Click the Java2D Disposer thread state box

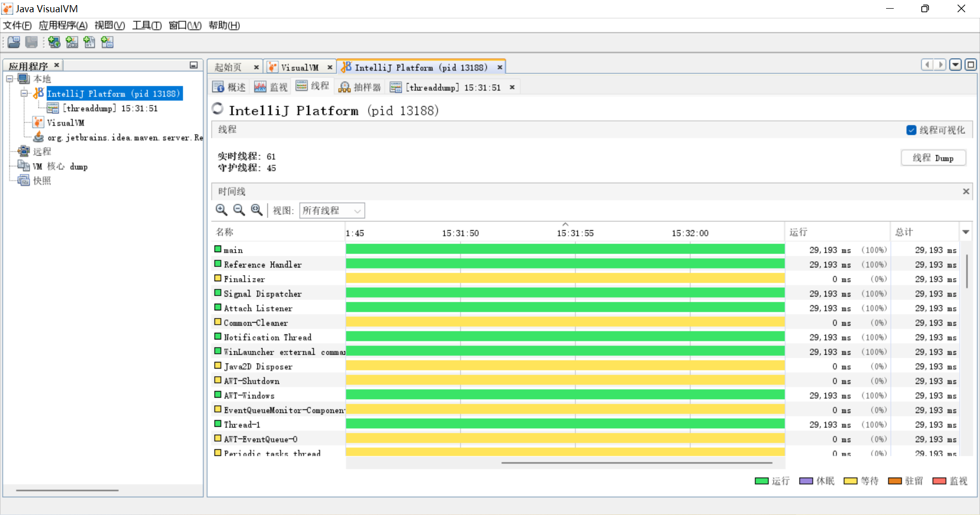(x=218, y=365)
